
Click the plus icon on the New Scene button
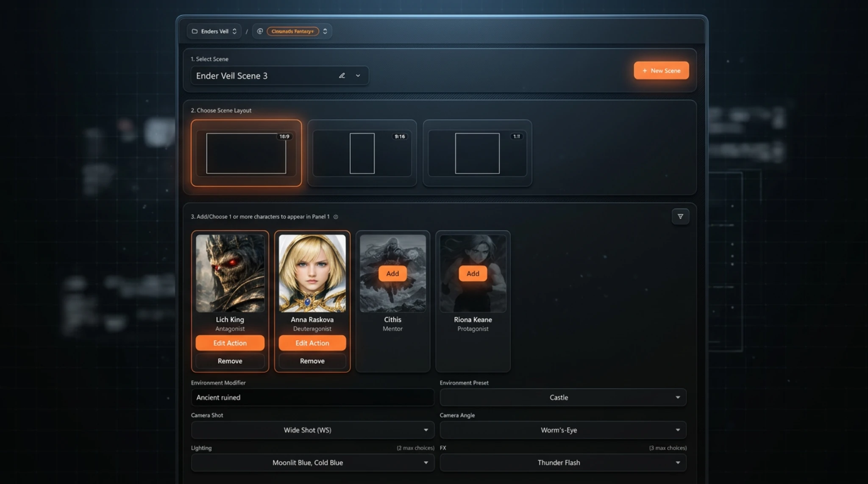645,70
